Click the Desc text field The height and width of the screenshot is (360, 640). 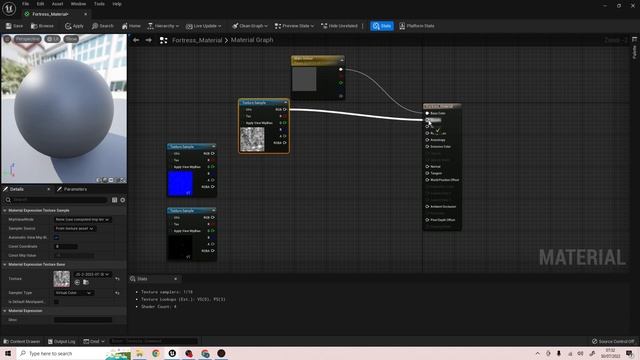click(x=83, y=320)
